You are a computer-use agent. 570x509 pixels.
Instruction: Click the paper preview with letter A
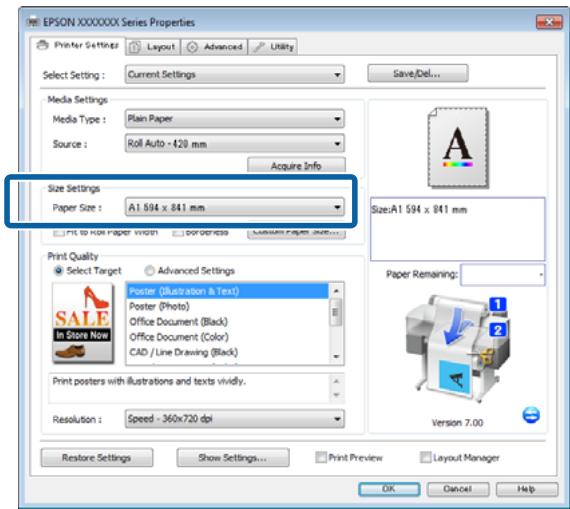coord(458,148)
